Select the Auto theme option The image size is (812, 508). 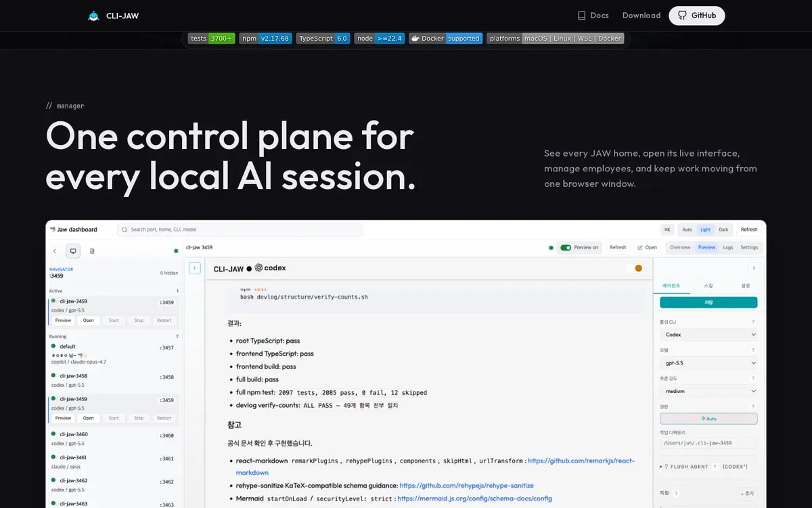point(687,230)
